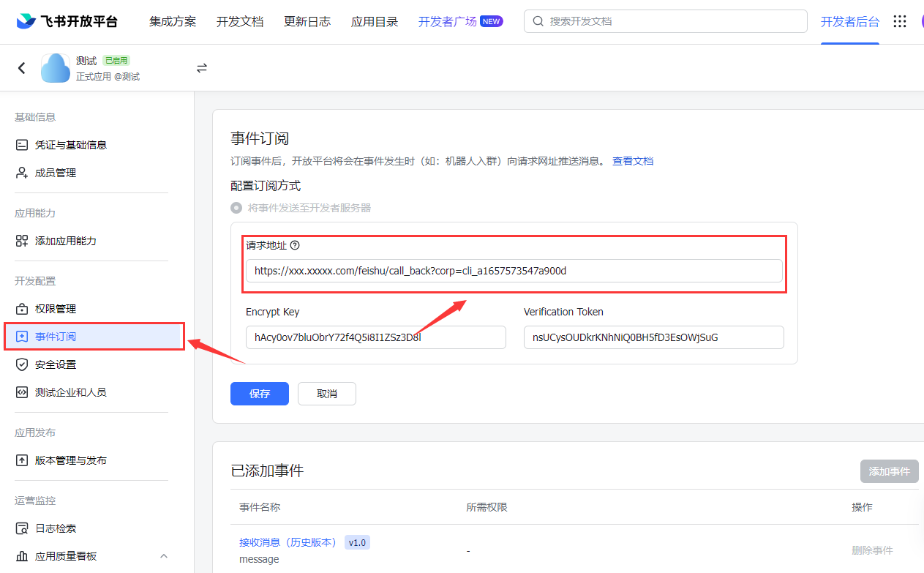Click the 搜索开发文档 search box
The height and width of the screenshot is (573, 924).
coord(665,21)
